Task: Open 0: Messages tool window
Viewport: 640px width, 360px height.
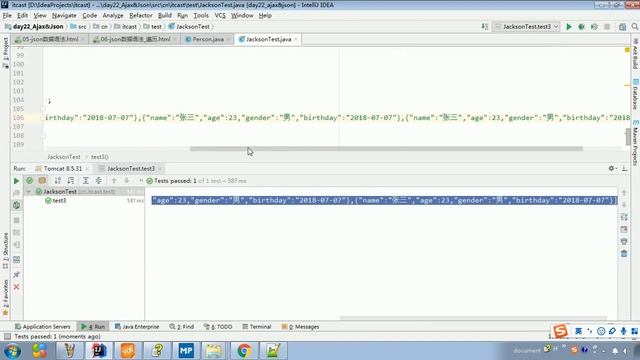Action: (300, 327)
